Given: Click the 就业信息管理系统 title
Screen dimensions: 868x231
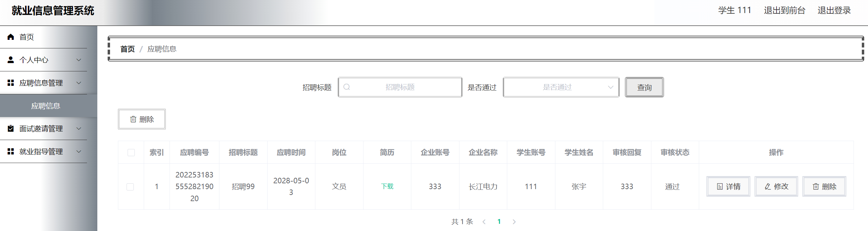Looking at the screenshot, I should click(53, 11).
